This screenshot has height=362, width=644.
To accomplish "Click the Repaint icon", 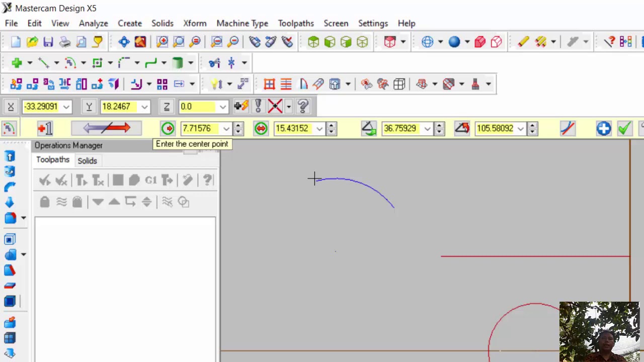I will pos(140,42).
